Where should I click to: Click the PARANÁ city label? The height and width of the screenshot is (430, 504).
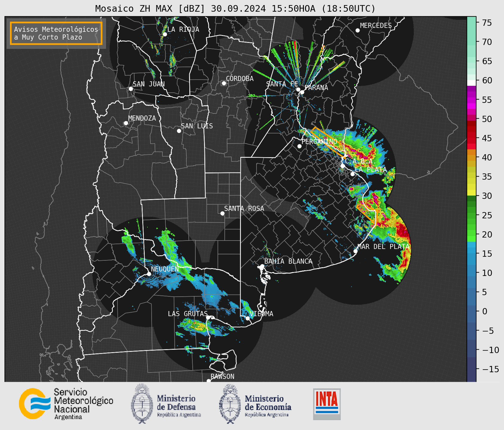[316, 88]
